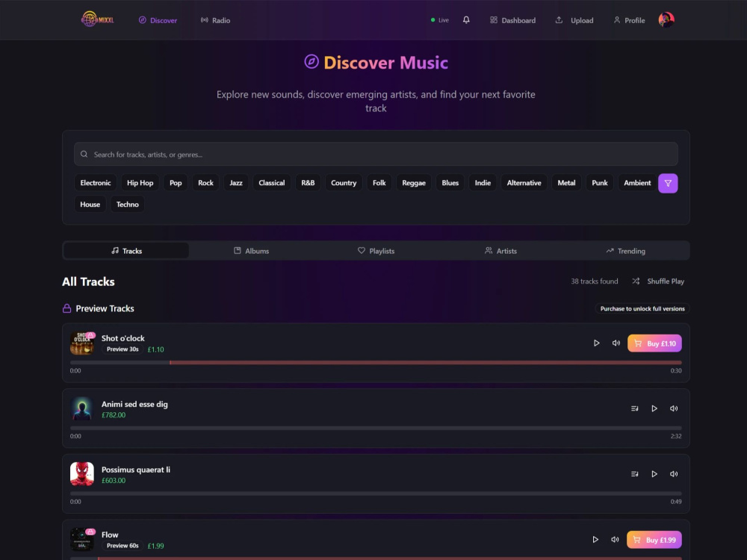Filter by Electronic genre
Screen dimensions: 747x560
point(96,183)
